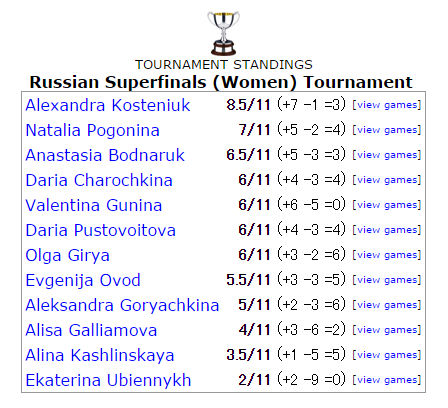Open Daria Pustovoitova's name link
This screenshot has height=408, width=448.
(x=100, y=230)
